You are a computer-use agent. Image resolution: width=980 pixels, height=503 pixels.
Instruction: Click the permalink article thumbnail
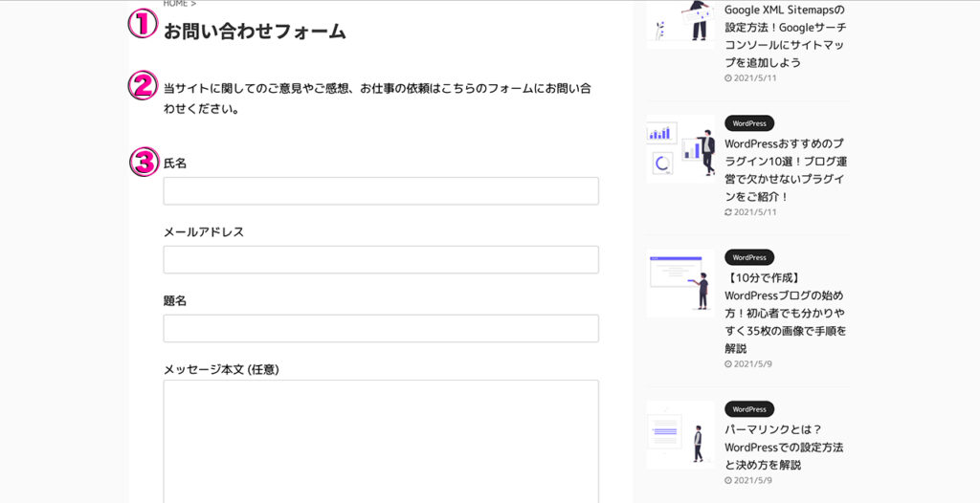tap(680, 435)
